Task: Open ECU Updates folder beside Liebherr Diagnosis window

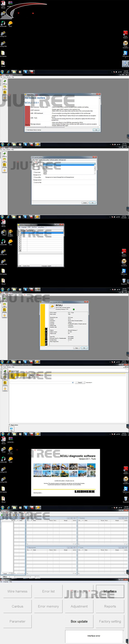Action: point(3,272)
